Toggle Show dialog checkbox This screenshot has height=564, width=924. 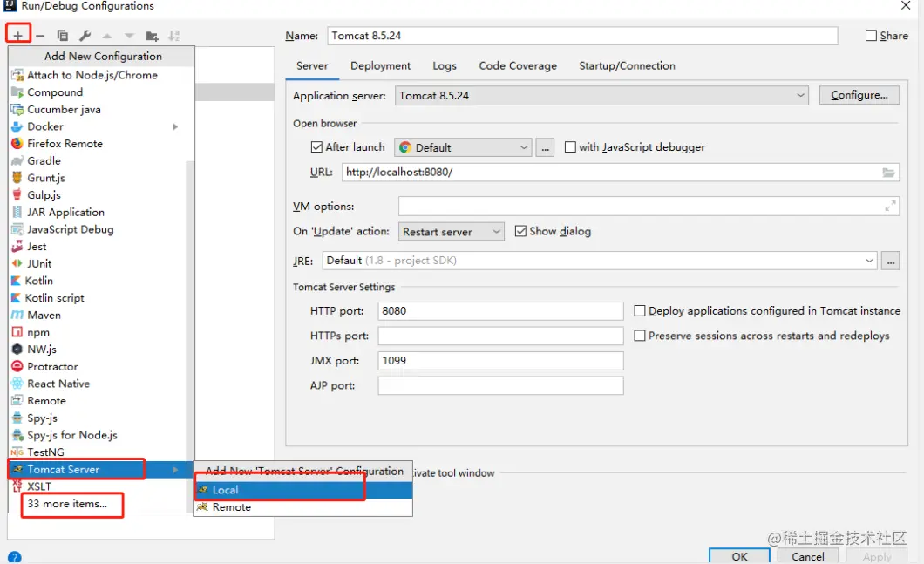point(520,231)
